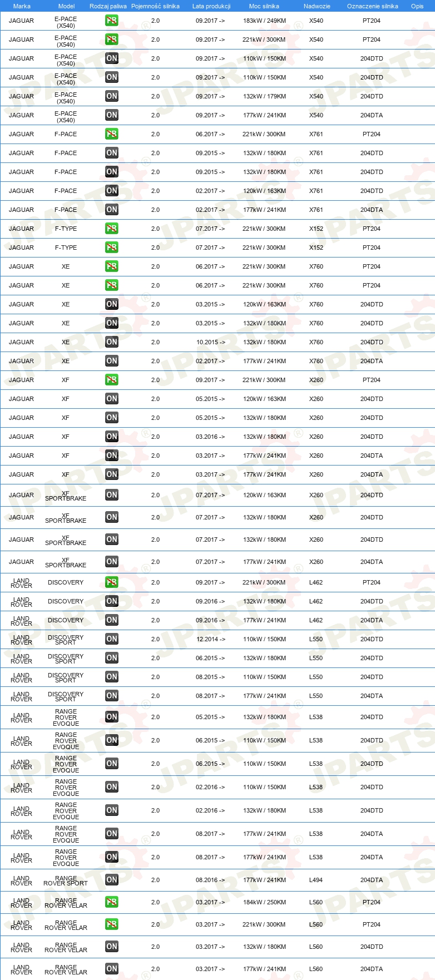Click the Marka column header

[x=22, y=6]
